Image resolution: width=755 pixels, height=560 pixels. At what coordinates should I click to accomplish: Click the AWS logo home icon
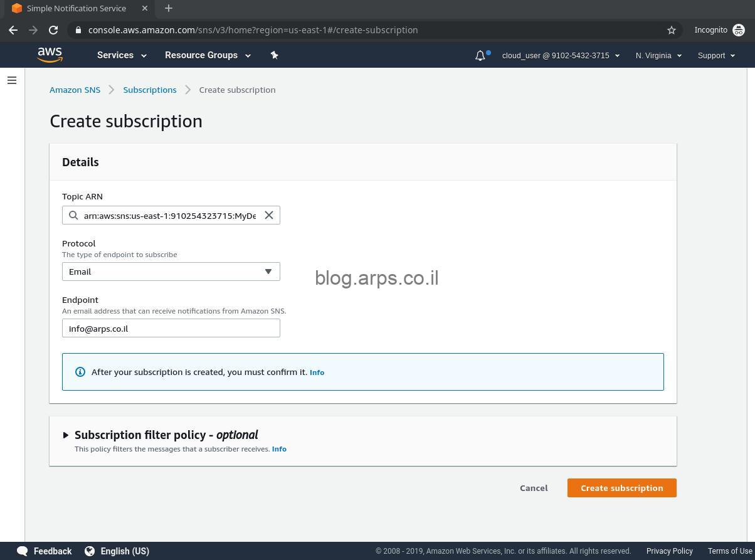click(50, 55)
